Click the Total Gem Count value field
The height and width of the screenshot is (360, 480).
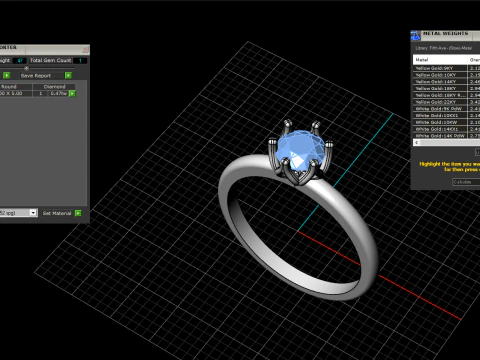pyautogui.click(x=80, y=60)
